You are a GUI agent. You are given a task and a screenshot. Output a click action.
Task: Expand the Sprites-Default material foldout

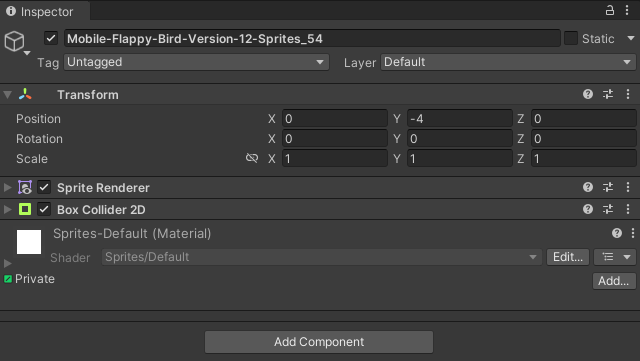click(7, 263)
